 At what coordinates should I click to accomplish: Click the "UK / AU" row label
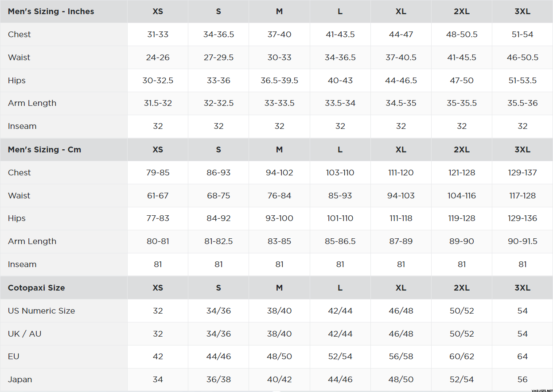point(24,334)
